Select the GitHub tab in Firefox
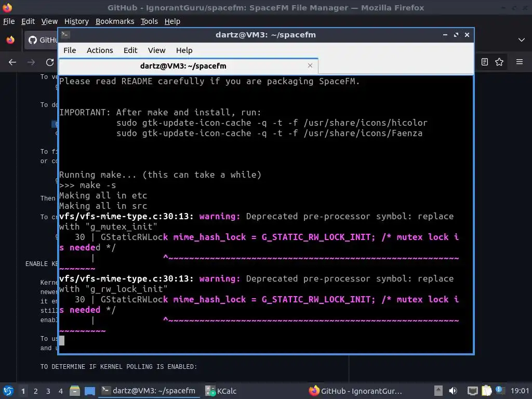 pos(42,40)
